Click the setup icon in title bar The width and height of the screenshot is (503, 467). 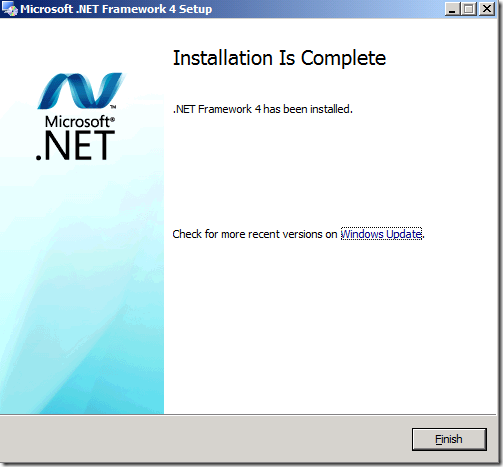pyautogui.click(x=10, y=9)
